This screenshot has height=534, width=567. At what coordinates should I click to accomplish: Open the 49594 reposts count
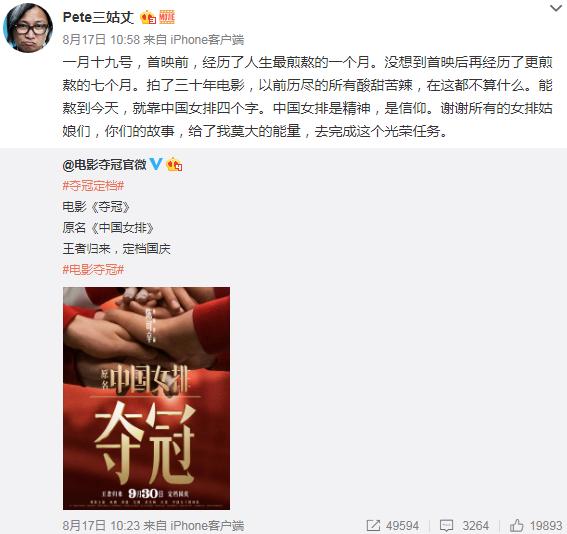point(402,526)
